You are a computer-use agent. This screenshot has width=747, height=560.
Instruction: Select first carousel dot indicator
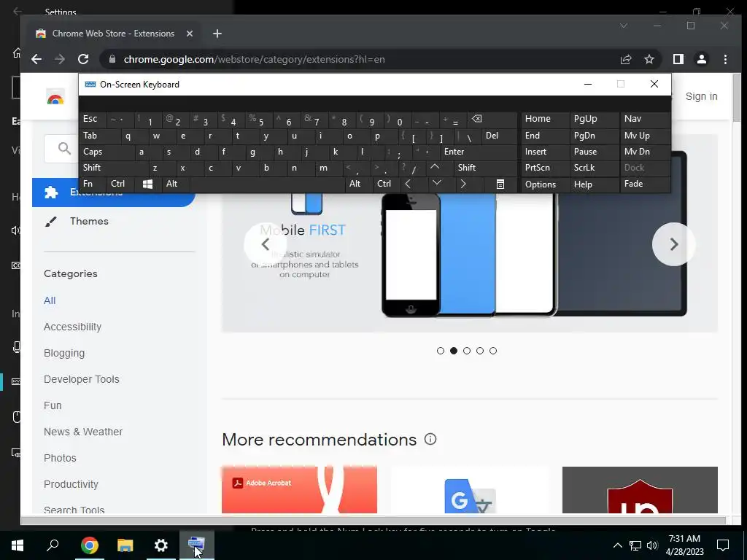point(440,351)
